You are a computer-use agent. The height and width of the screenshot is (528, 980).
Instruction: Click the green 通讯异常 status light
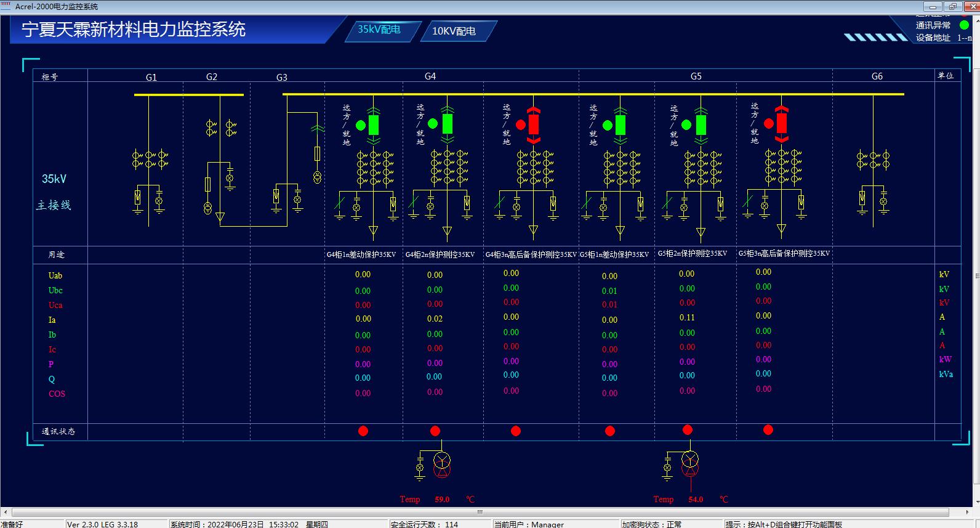pos(964,25)
